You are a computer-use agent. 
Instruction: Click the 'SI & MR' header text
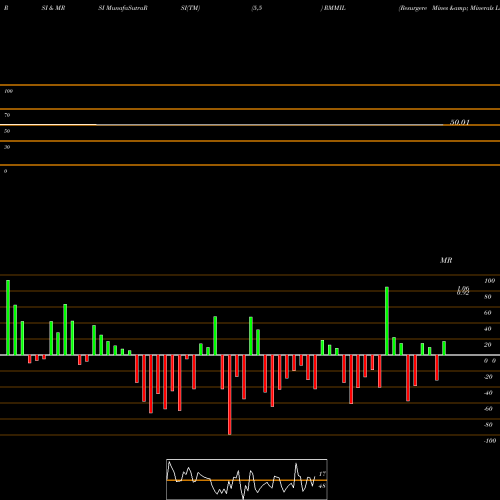point(53,8)
